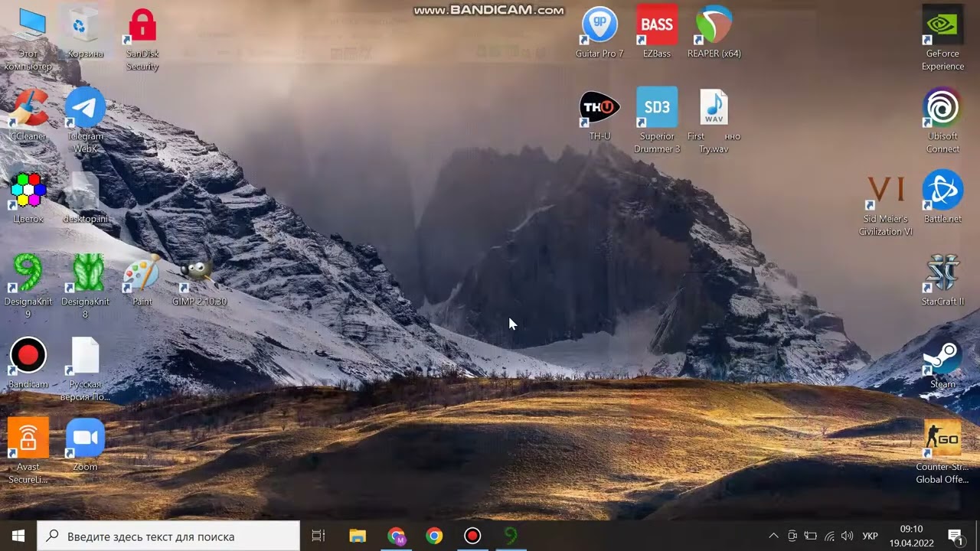
Task: Switch to DesignaKnit 9 in taskbar
Action: click(x=511, y=536)
